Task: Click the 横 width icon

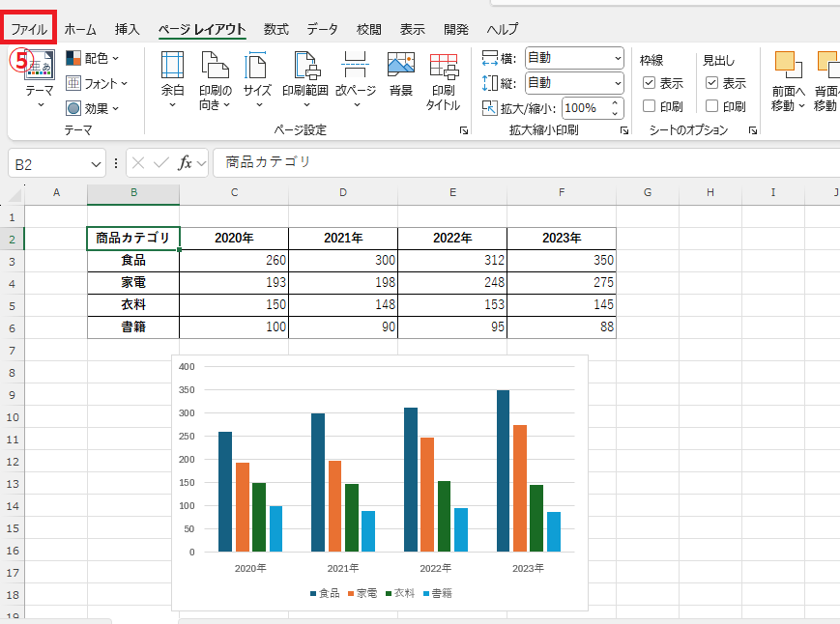Action: click(490, 58)
